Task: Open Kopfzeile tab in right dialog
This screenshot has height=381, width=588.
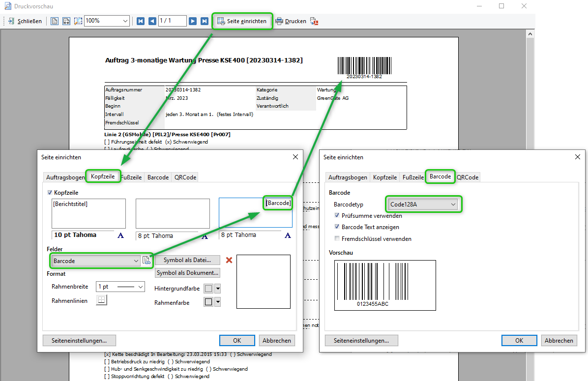Action: [x=385, y=177]
